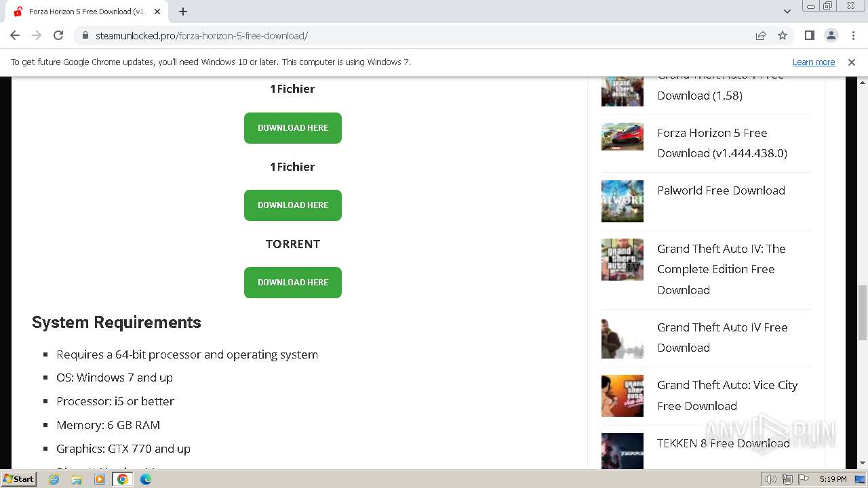Click the System Requirements heading
The height and width of the screenshot is (488, 868).
click(117, 323)
